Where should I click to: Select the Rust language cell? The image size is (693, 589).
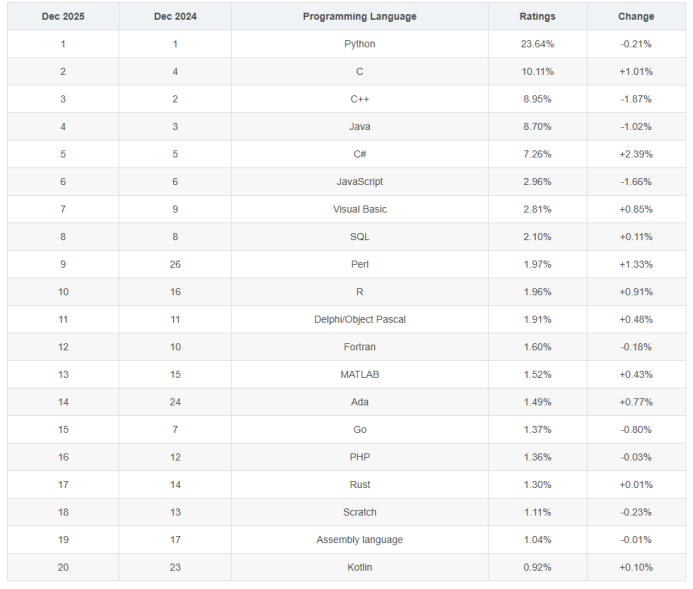point(359,485)
